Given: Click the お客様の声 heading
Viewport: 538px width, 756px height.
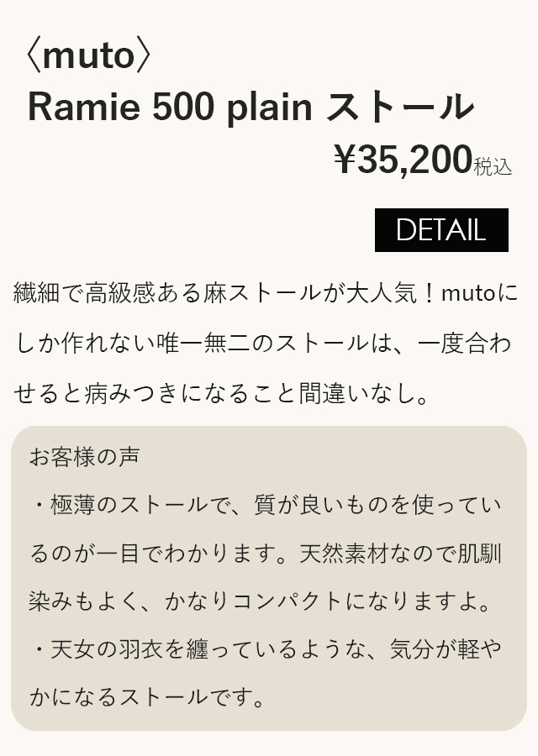Looking at the screenshot, I should click(85, 457).
